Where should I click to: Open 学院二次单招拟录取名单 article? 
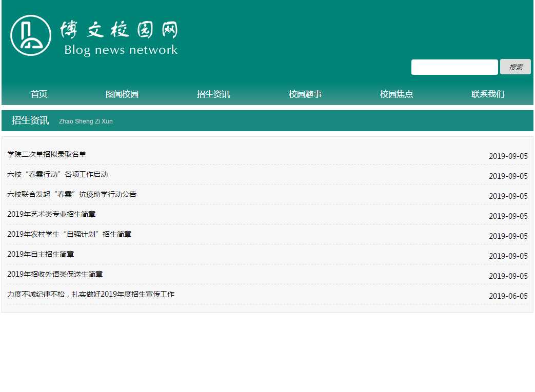click(47, 155)
